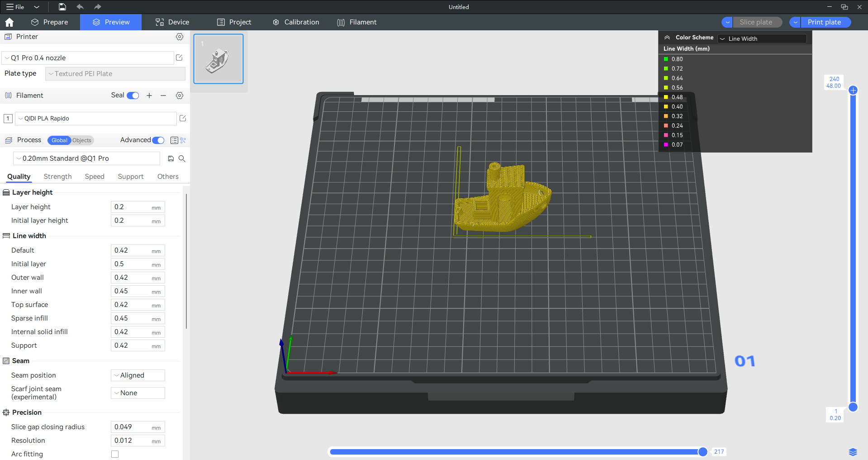The width and height of the screenshot is (868, 460).
Task: Switch to the Prepare tab
Action: click(49, 22)
